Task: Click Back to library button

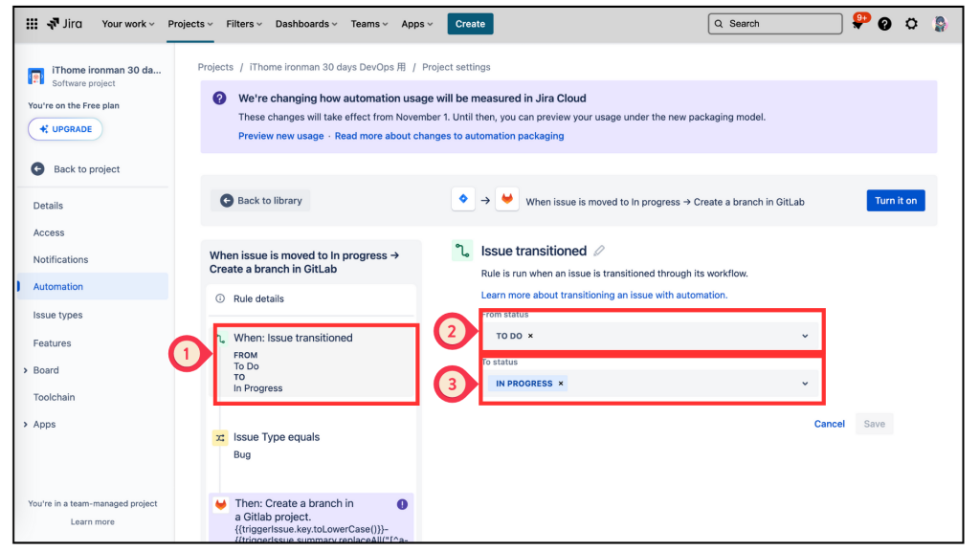Action: tap(260, 201)
